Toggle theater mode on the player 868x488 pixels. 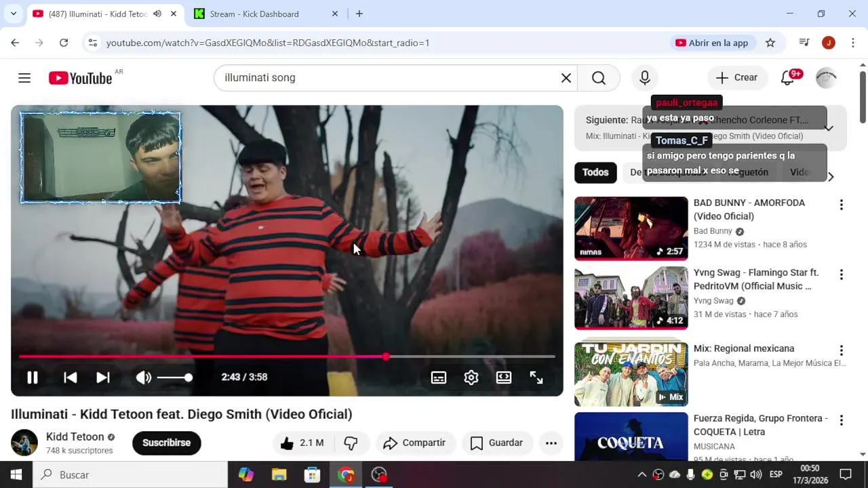(504, 378)
